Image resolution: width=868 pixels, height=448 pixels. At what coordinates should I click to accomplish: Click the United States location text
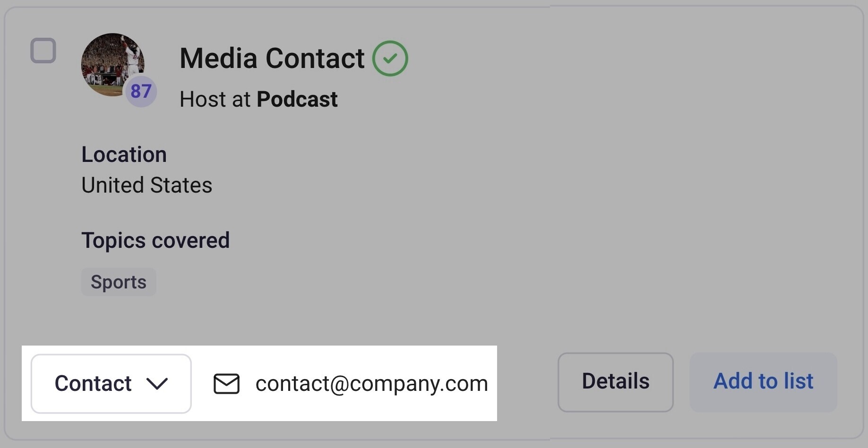(x=147, y=185)
